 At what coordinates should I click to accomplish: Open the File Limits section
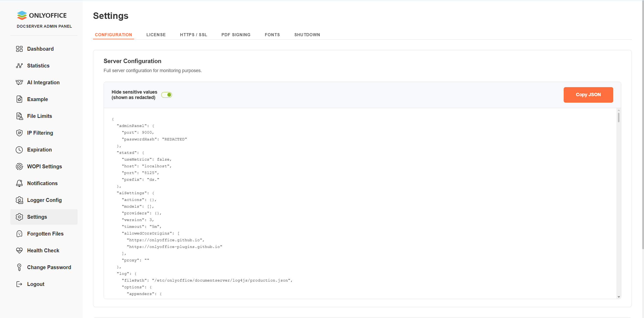pyautogui.click(x=39, y=116)
